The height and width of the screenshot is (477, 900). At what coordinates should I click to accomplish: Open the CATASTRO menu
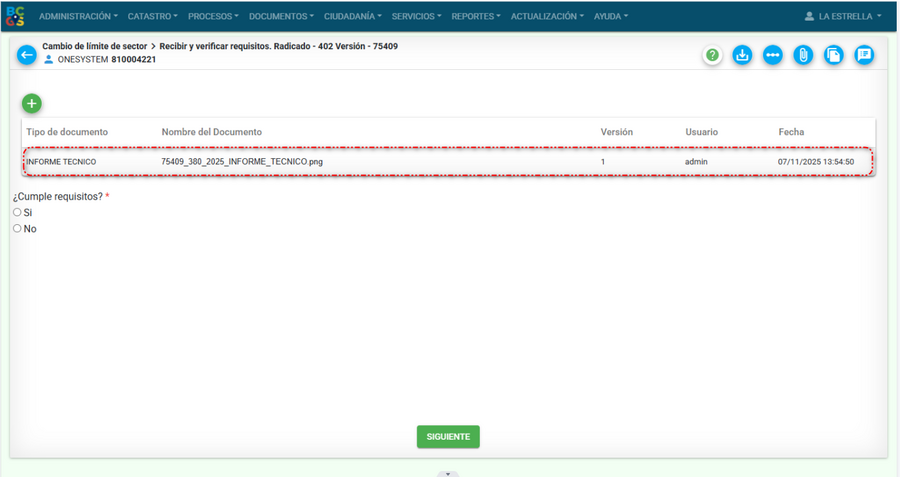(x=152, y=16)
